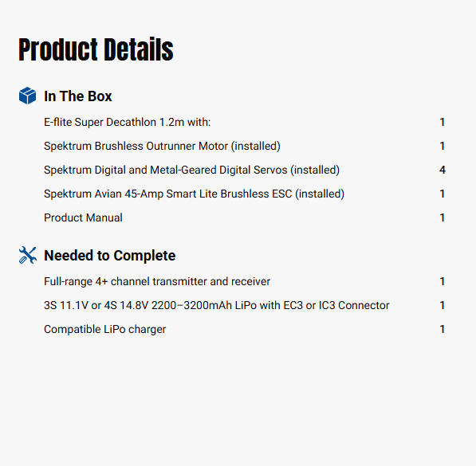Viewport: 476px width, 466px height.
Task: Click Spektrum Avian 45-Amp ESC item
Action: tap(194, 194)
